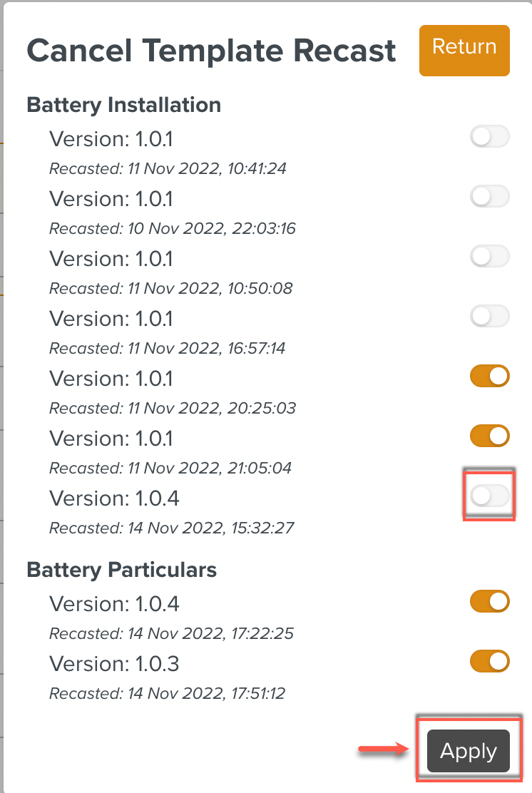
Task: Click timestamp Recasted: 14 Nov 2022, 15:32:27
Action: click(172, 528)
